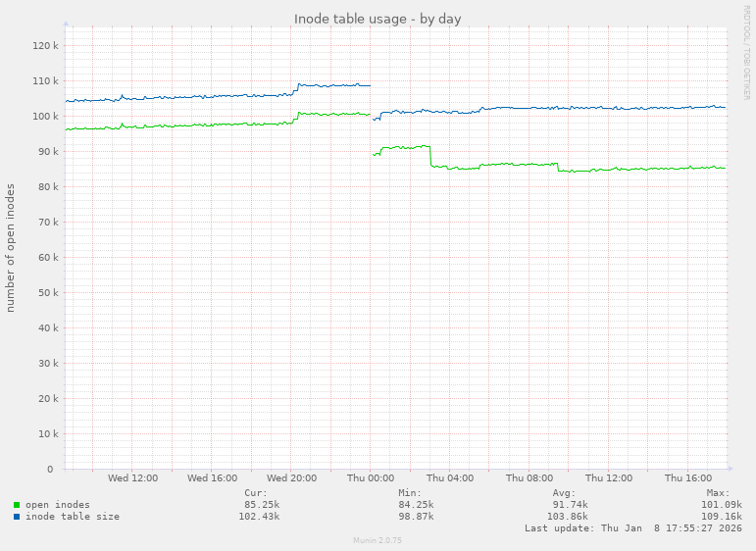The width and height of the screenshot is (756, 551).
Task: Click the chart title 'Inode table usage - by day'
Action: click(378, 20)
